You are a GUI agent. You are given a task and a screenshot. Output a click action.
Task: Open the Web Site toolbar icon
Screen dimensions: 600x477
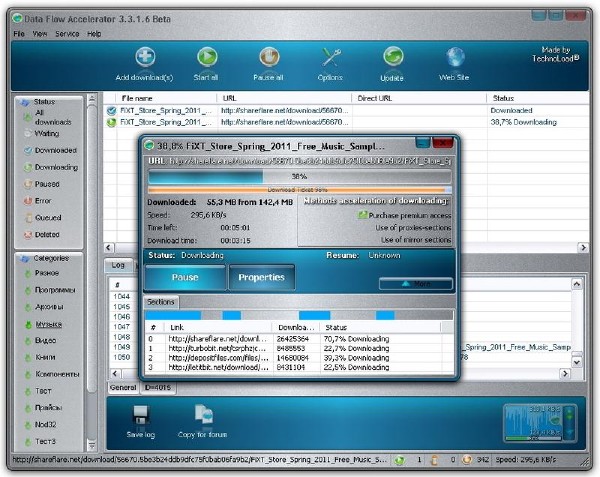click(455, 58)
